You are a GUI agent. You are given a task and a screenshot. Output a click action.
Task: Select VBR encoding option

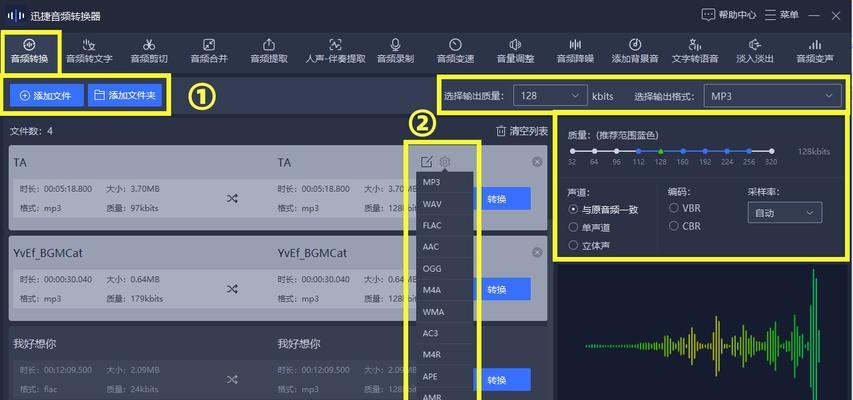[x=685, y=208]
